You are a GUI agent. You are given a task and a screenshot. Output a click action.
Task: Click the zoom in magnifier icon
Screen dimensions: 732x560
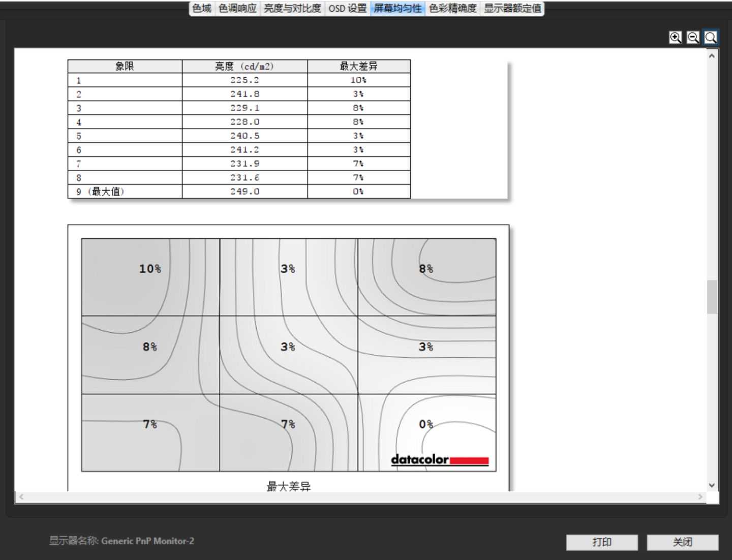point(675,37)
